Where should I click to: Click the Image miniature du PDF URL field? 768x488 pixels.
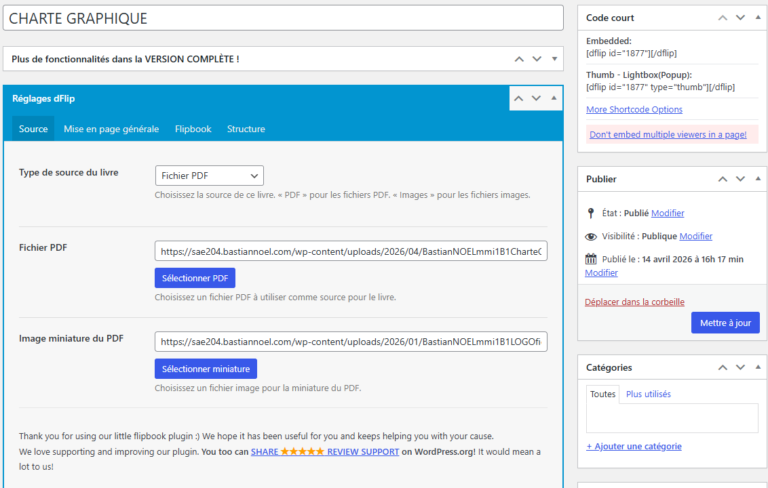[x=351, y=342]
